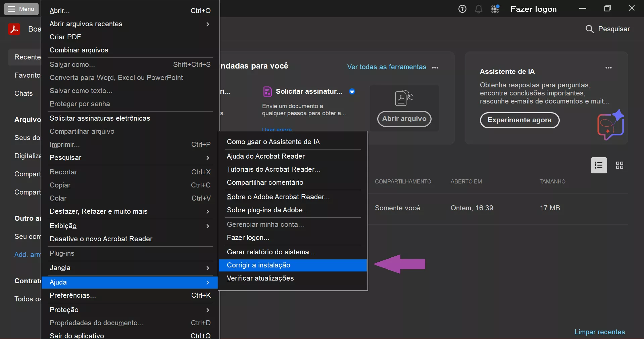The image size is (644, 339).
Task: Click the premium crown badge on Solicitar assinatura
Action: point(352,91)
